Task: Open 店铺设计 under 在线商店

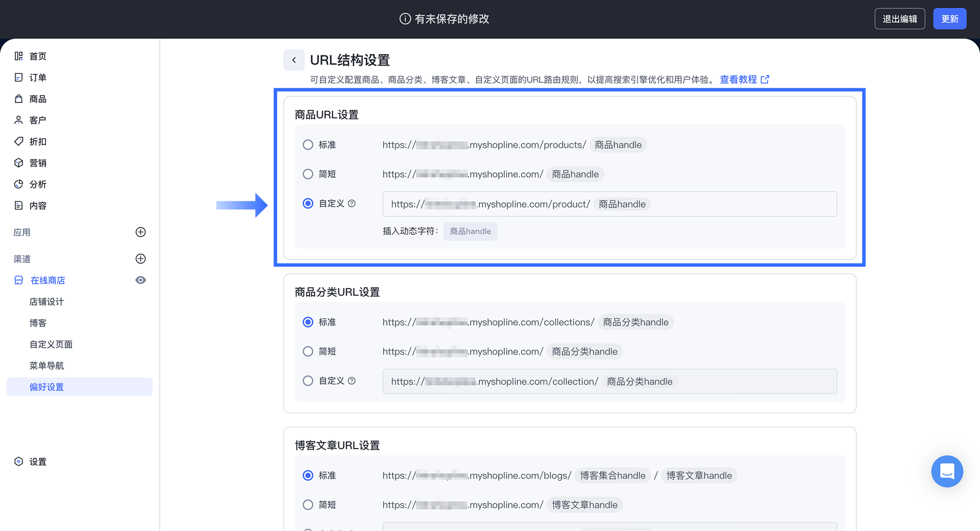Action: 47,302
